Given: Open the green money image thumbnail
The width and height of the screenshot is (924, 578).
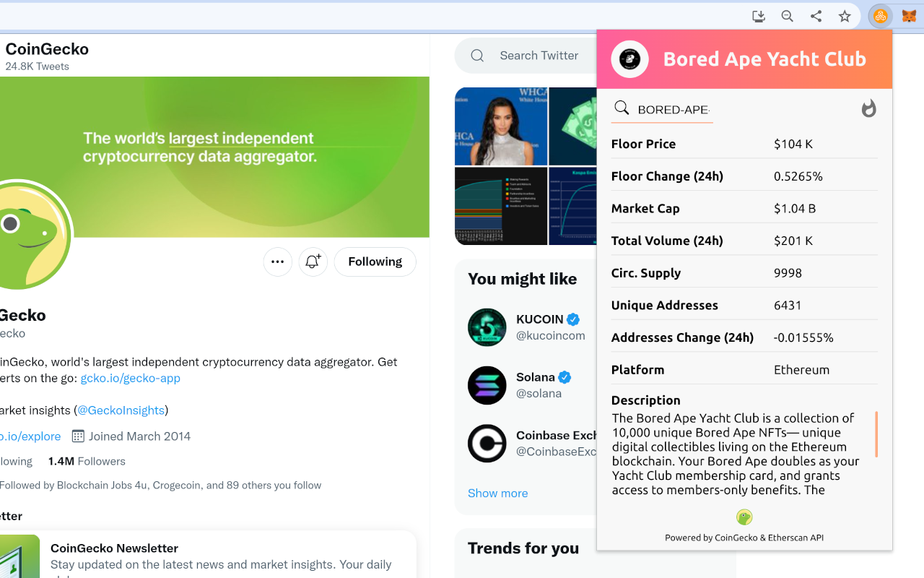Looking at the screenshot, I should pyautogui.click(x=572, y=126).
